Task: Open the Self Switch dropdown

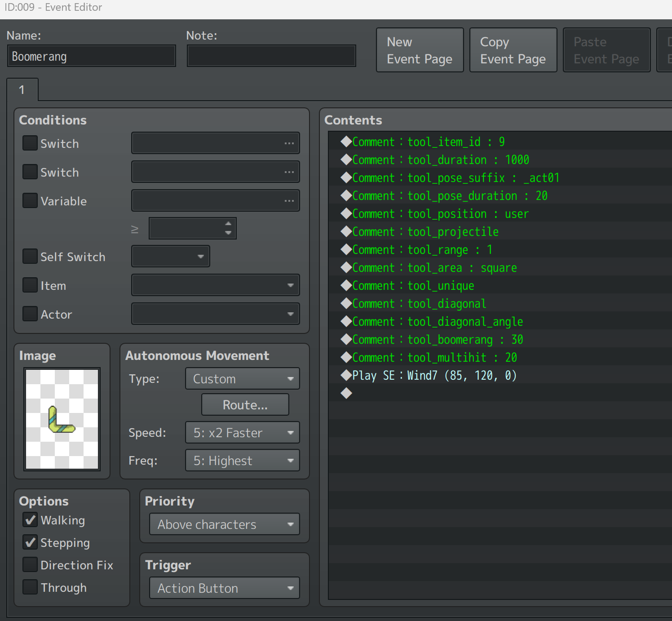Action: (171, 257)
